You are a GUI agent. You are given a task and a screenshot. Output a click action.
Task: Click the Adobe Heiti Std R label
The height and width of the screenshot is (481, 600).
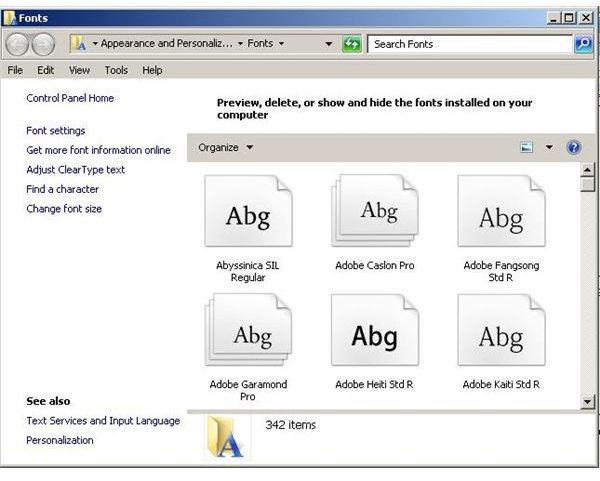[x=374, y=385]
